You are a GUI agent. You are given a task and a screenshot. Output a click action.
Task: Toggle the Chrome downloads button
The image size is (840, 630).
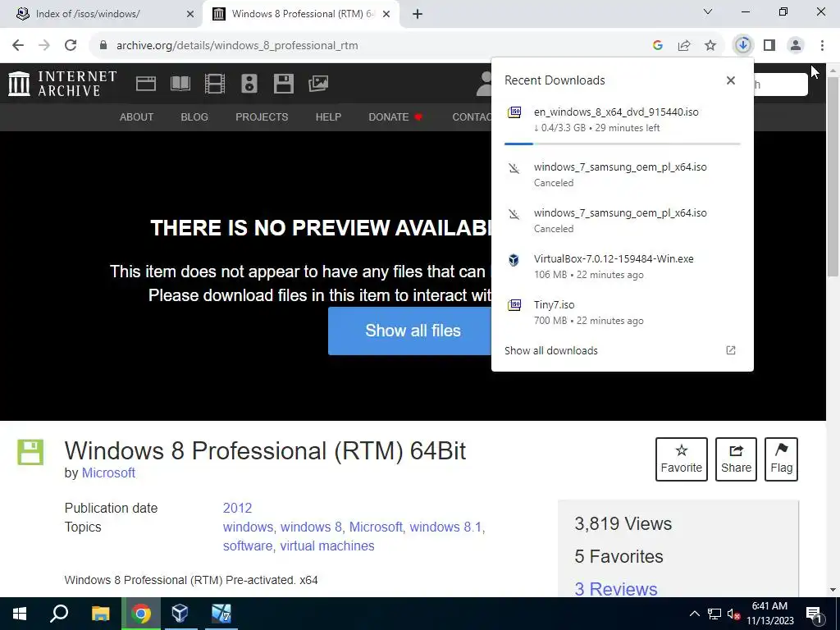coord(743,46)
